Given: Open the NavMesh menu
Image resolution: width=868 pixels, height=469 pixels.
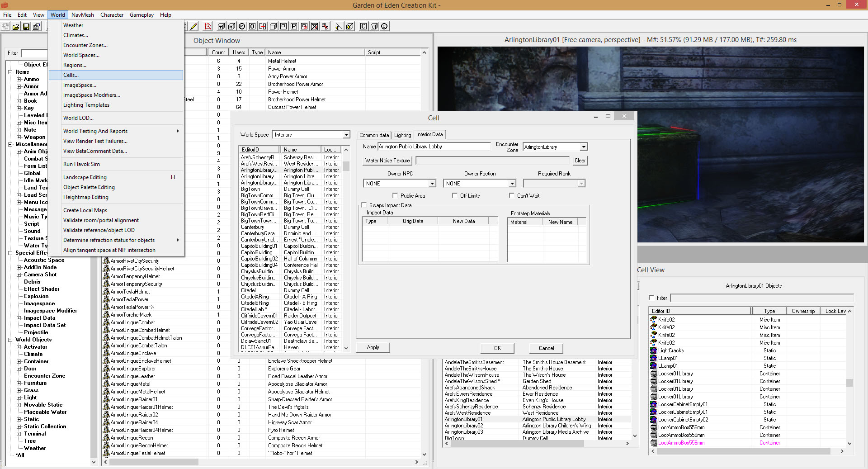Looking at the screenshot, I should [82, 14].
